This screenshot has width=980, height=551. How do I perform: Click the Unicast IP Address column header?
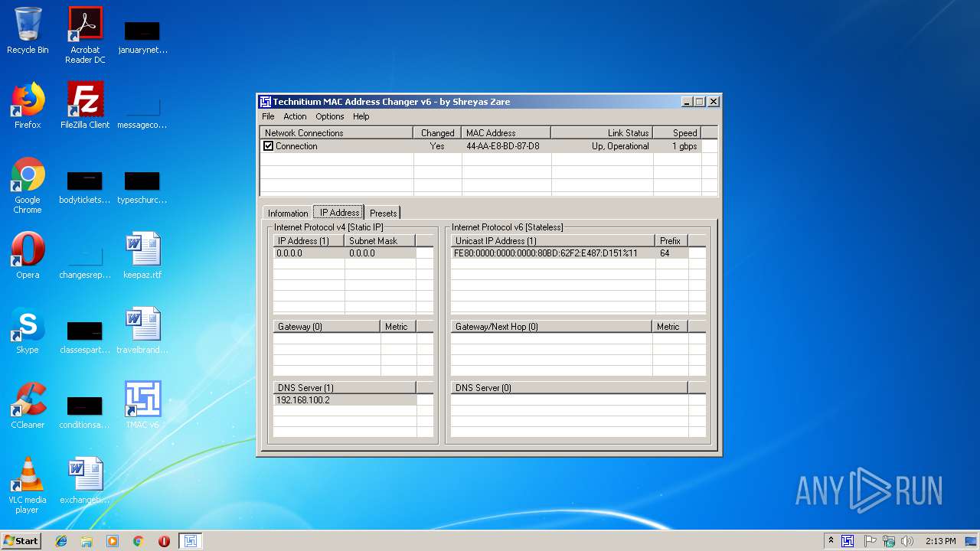pyautogui.click(x=553, y=240)
